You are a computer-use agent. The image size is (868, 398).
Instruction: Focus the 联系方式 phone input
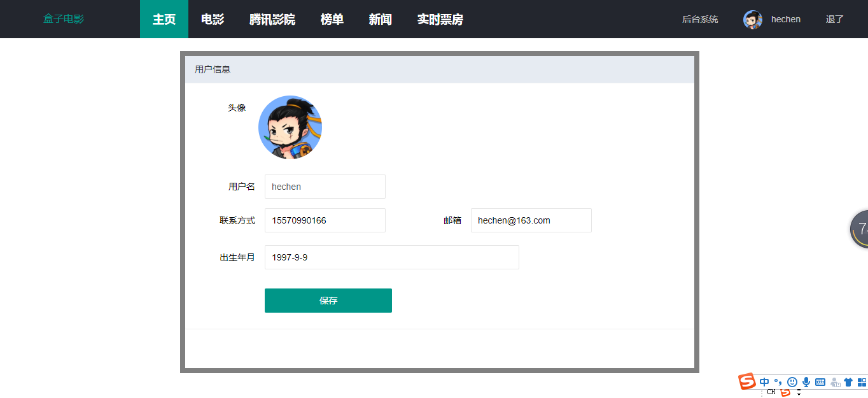click(x=325, y=220)
